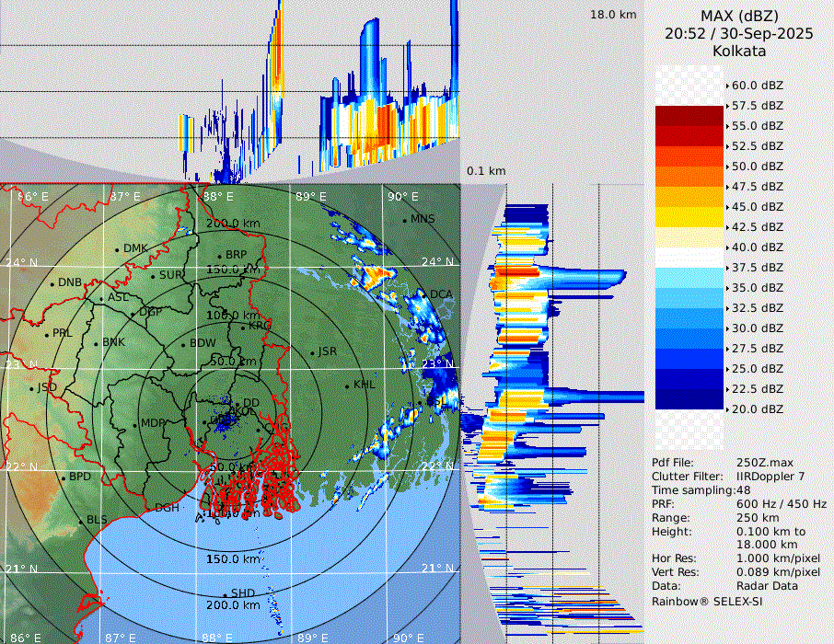Screen dimensions: 834x644
Task: Click the darkest blue bottom legend swatch
Action: pyautogui.click(x=689, y=399)
